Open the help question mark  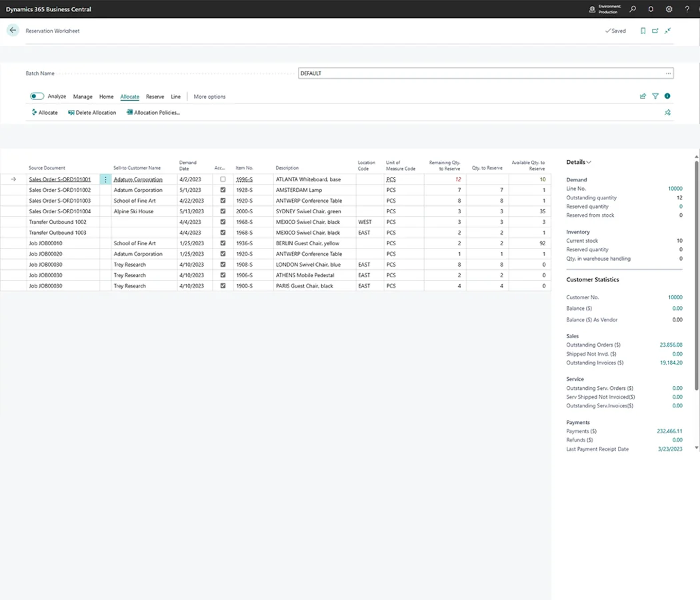click(687, 9)
